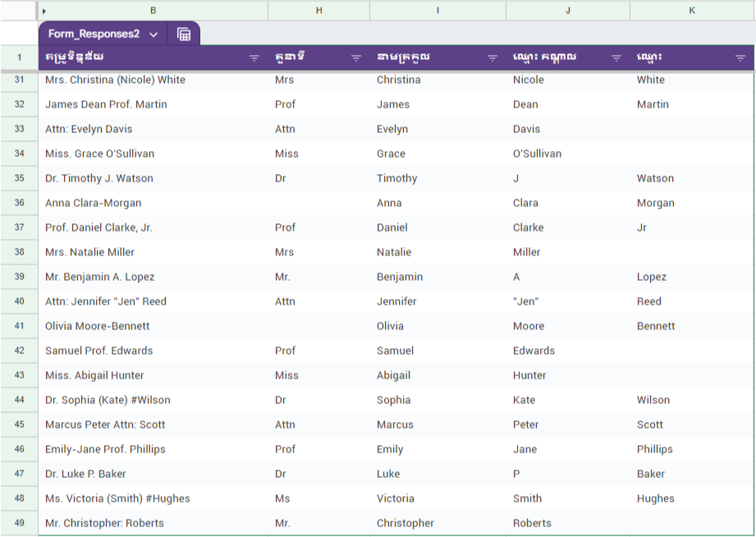Click the "Christopher" cell in row 49

click(x=405, y=523)
